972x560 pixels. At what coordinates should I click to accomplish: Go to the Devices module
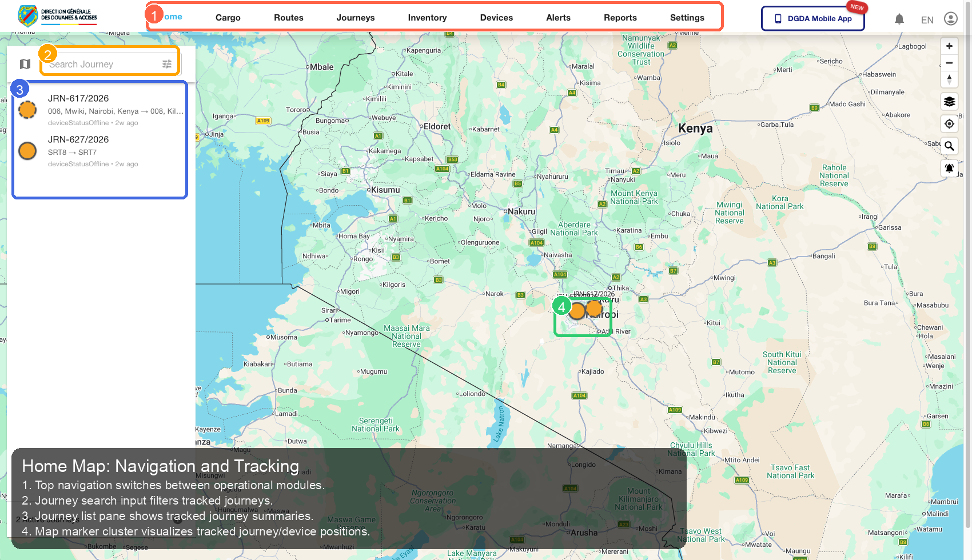[x=496, y=18]
